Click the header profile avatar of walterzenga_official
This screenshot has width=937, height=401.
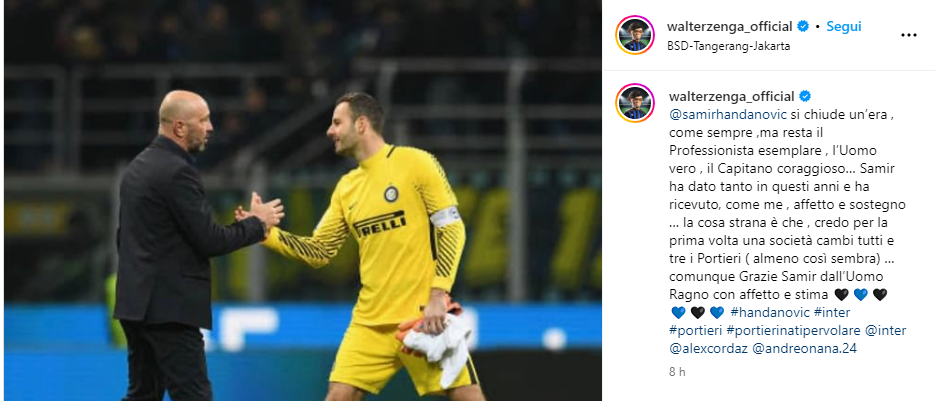tap(635, 35)
